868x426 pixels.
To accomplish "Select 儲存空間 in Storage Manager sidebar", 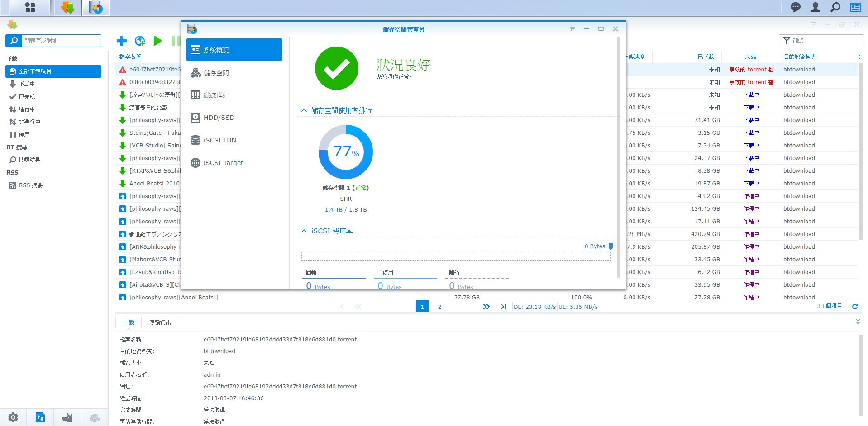I will click(234, 72).
